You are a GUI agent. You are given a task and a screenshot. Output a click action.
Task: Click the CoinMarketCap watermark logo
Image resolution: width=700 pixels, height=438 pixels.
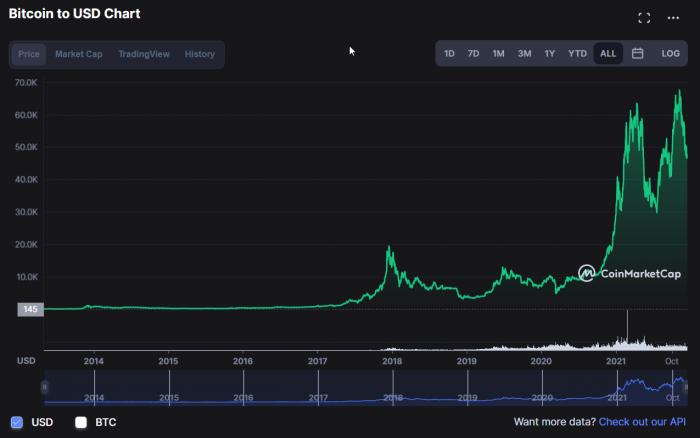[632, 272]
